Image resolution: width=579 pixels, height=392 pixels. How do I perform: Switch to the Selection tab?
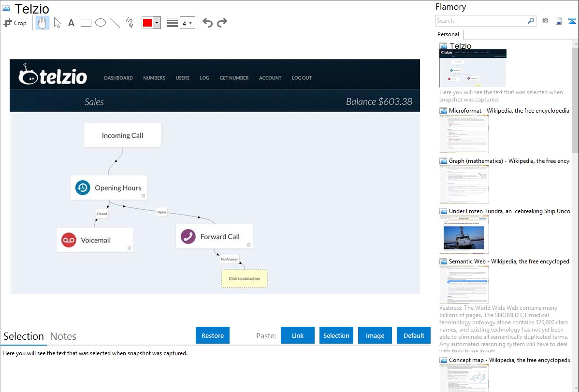[24, 336]
